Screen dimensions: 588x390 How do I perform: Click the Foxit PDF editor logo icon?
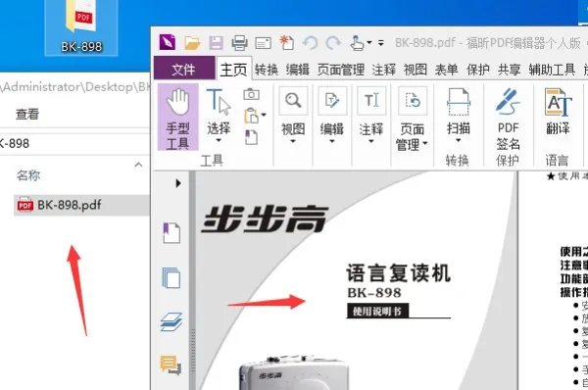pyautogui.click(x=168, y=42)
